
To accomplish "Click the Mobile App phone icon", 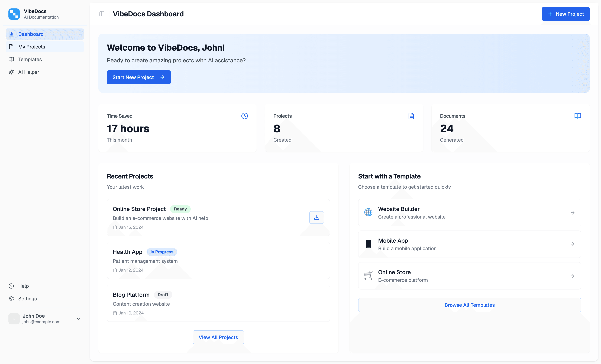I will pos(368,244).
